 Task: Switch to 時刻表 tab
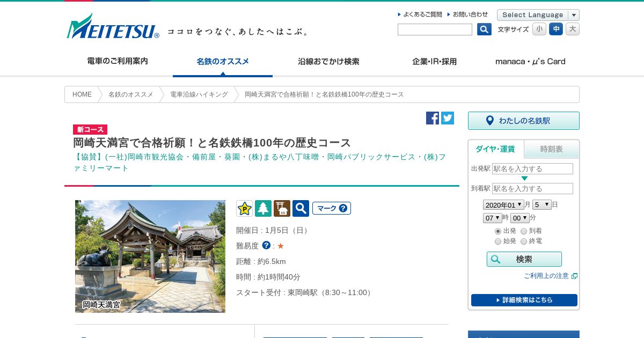pos(552,149)
